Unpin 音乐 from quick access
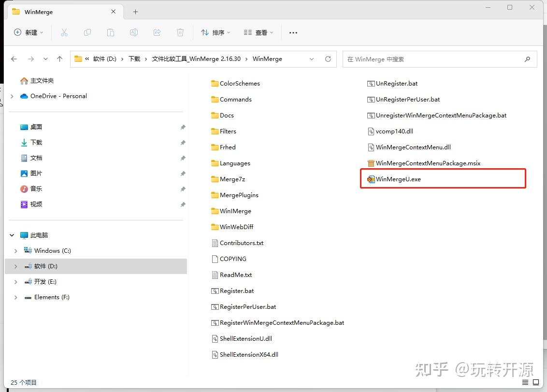 coord(183,189)
